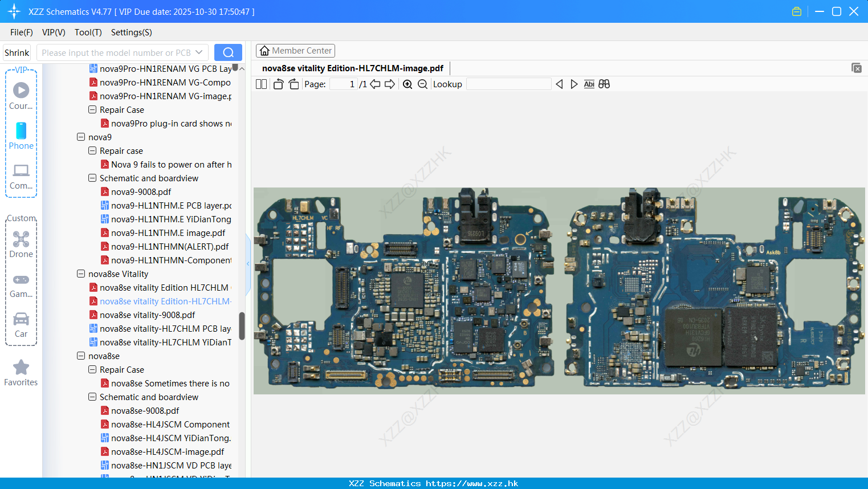Open the Tool(T) menu
Image resolution: width=868 pixels, height=489 pixels.
88,32
